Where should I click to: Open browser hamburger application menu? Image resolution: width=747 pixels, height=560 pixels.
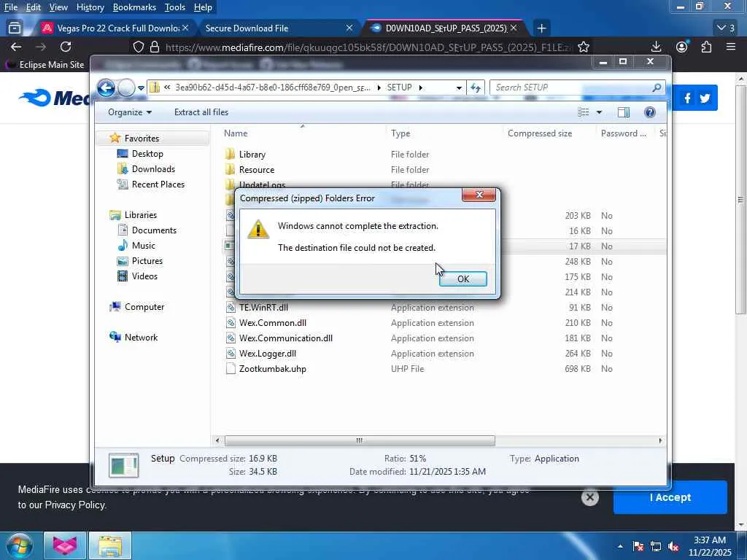(731, 47)
